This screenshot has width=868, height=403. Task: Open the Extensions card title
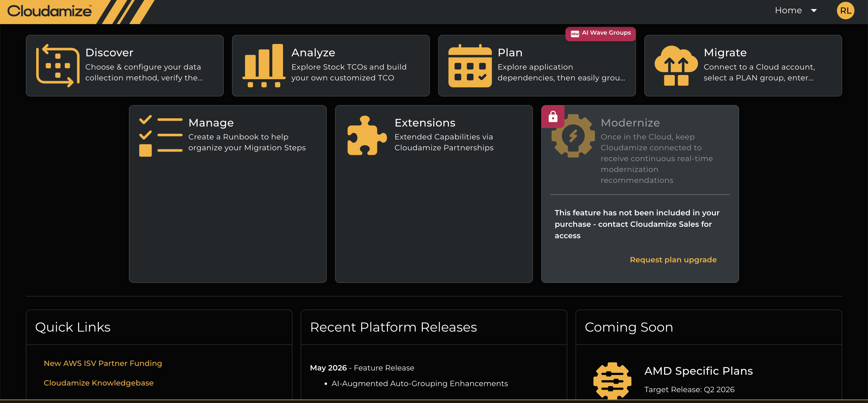(425, 123)
